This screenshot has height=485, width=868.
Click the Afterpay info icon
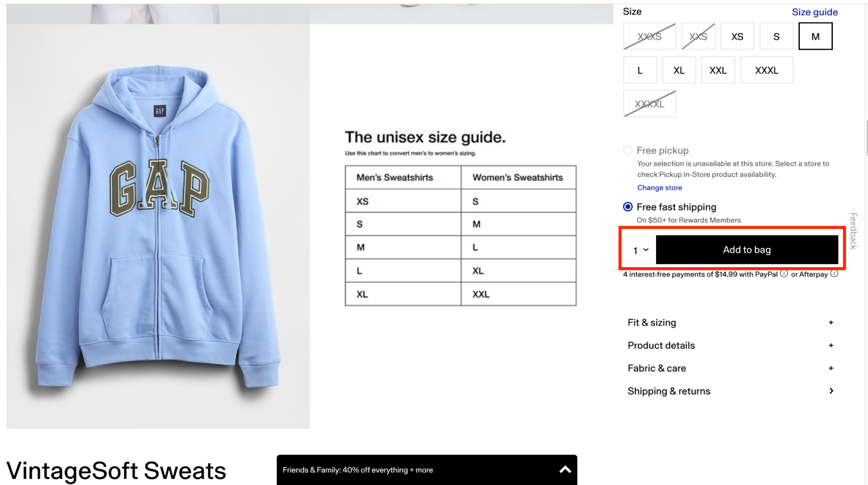pyautogui.click(x=834, y=274)
